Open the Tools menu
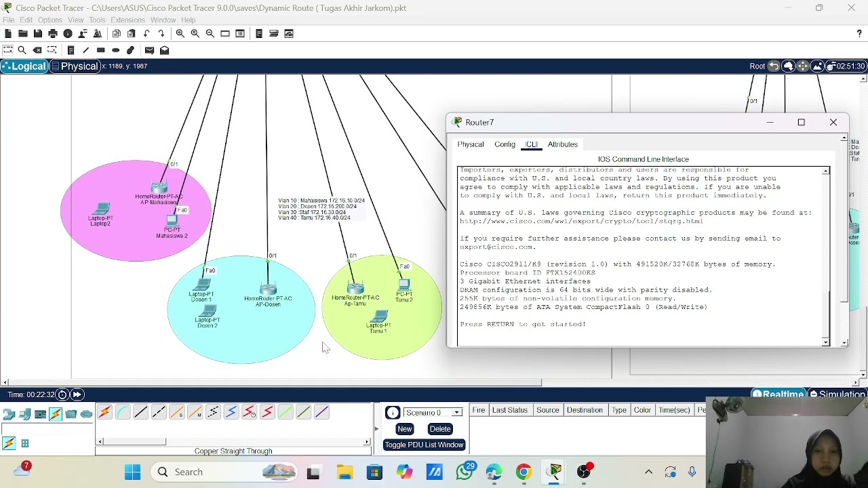This screenshot has height=488, width=868. pos(97,20)
